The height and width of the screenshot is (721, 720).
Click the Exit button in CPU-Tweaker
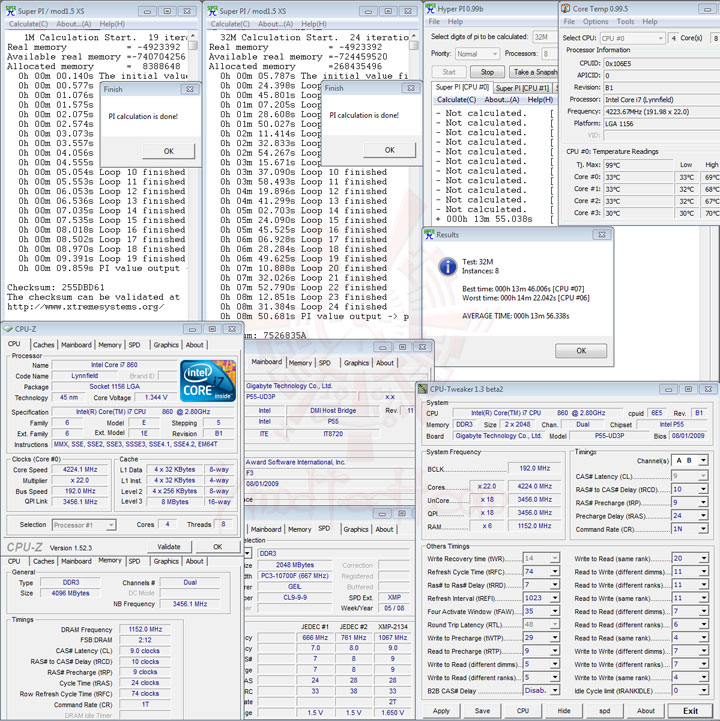coord(690,710)
